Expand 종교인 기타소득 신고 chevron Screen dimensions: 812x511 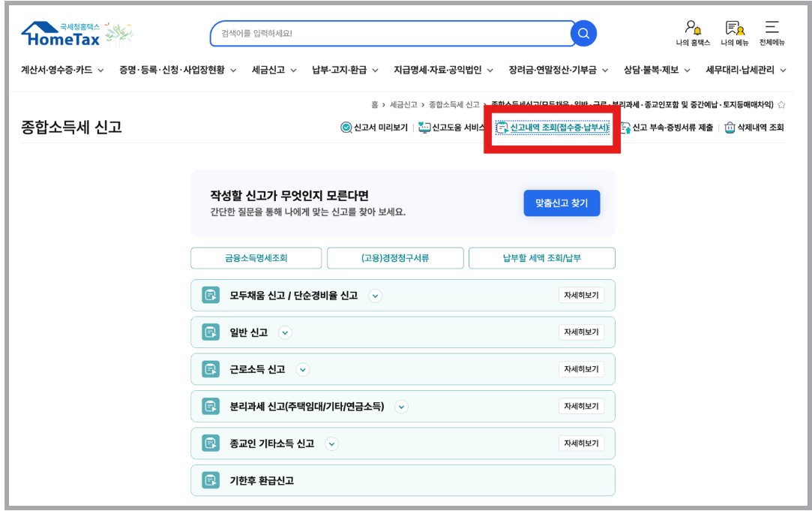[331, 444]
